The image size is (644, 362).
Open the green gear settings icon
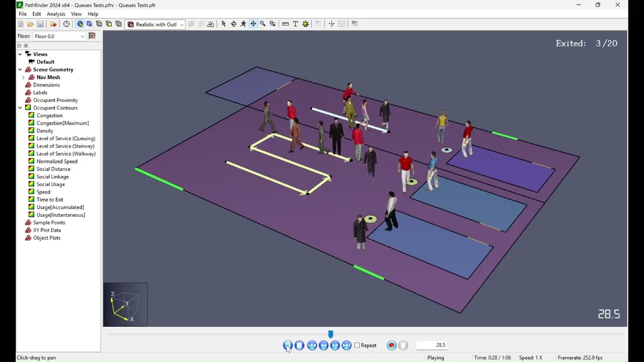coord(305,24)
